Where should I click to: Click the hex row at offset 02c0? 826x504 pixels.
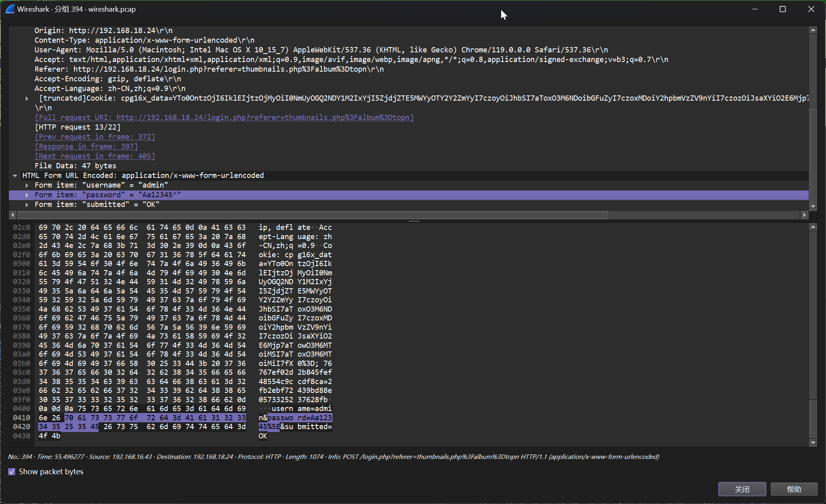click(x=142, y=227)
